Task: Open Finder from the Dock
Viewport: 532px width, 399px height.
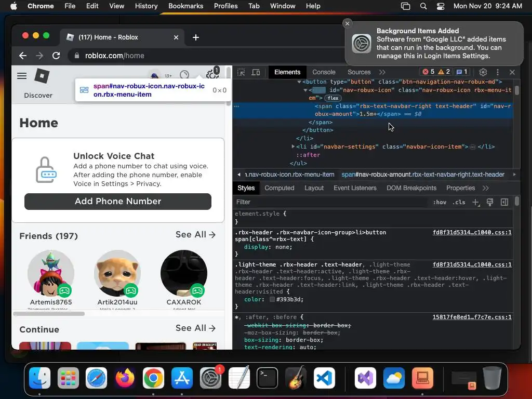Action: coord(39,378)
